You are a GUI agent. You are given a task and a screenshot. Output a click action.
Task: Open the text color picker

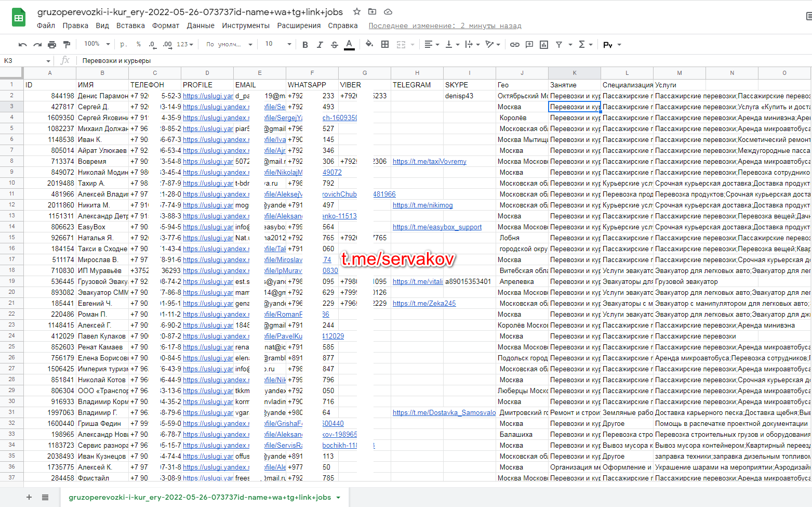[x=349, y=45]
